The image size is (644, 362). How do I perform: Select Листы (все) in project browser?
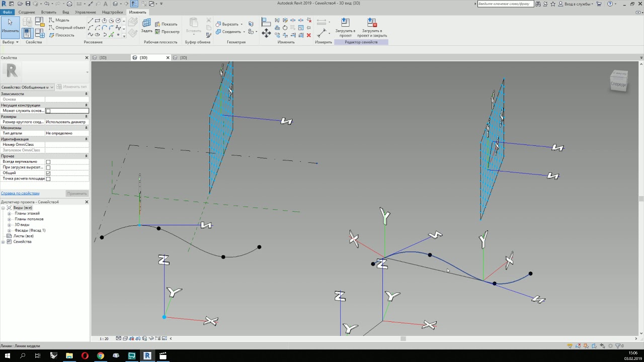point(23,236)
